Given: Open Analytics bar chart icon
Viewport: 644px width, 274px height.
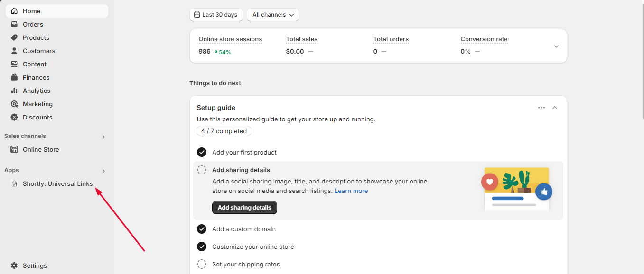Looking at the screenshot, I should [14, 91].
